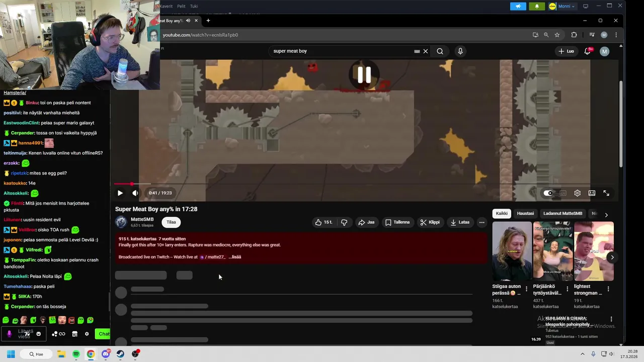Download the video using the Lataa button

coord(460,222)
